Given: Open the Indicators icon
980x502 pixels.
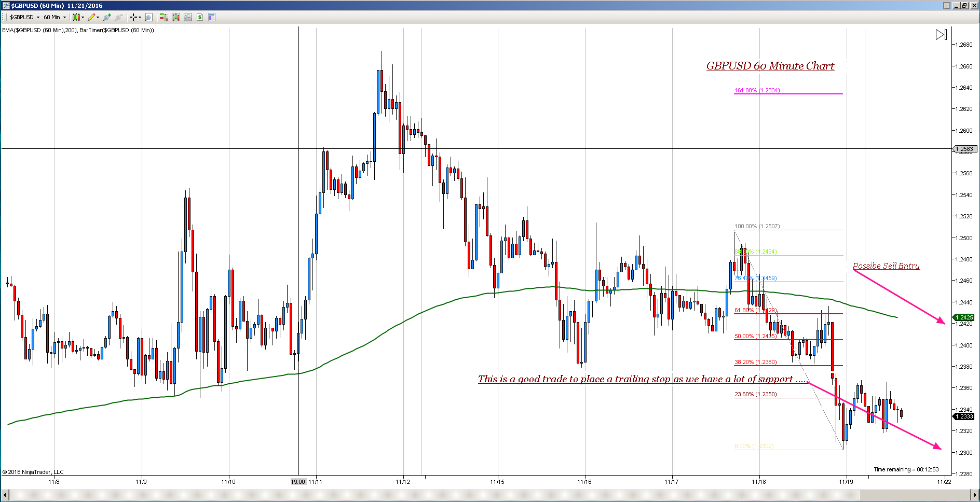Looking at the screenshot, I should [188, 17].
